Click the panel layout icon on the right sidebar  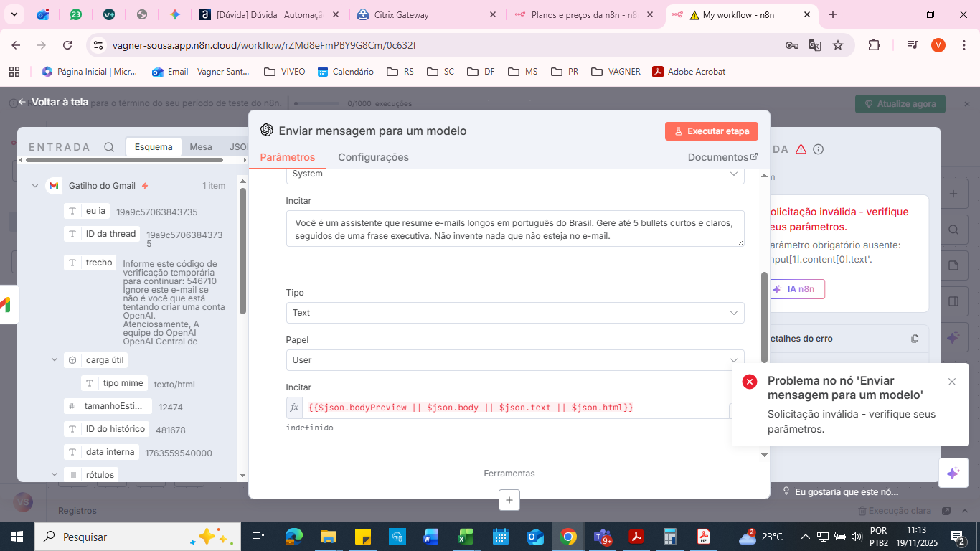[953, 301]
